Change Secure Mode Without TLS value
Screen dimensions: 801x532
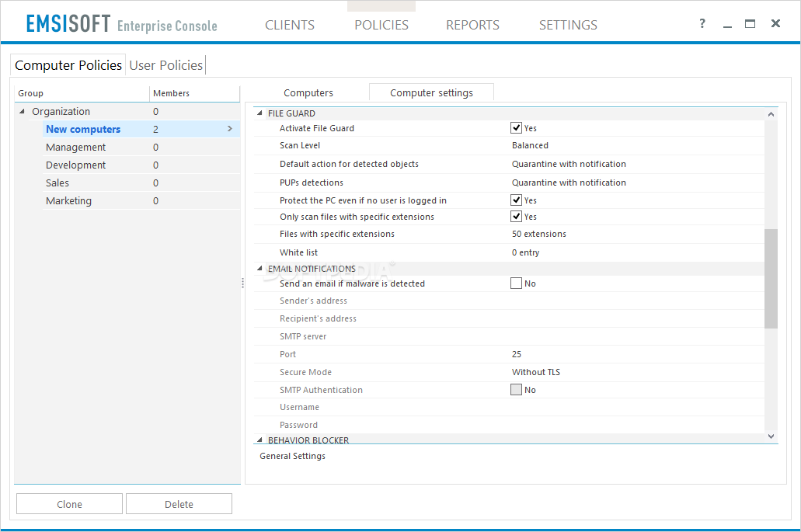click(536, 372)
